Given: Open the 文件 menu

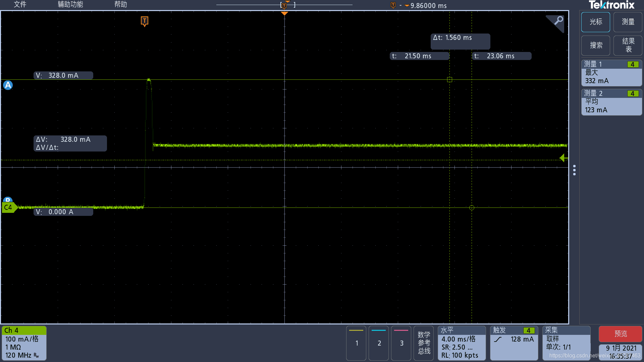Looking at the screenshot, I should [x=20, y=4].
